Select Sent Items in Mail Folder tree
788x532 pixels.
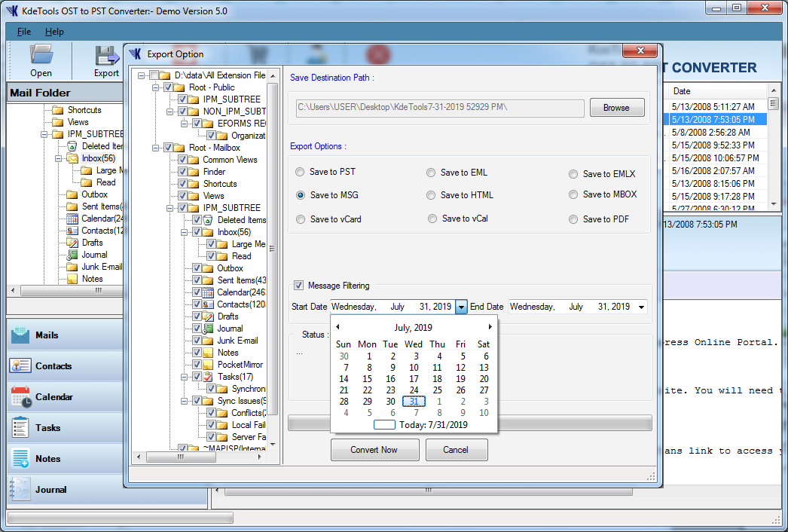pyautogui.click(x=102, y=206)
